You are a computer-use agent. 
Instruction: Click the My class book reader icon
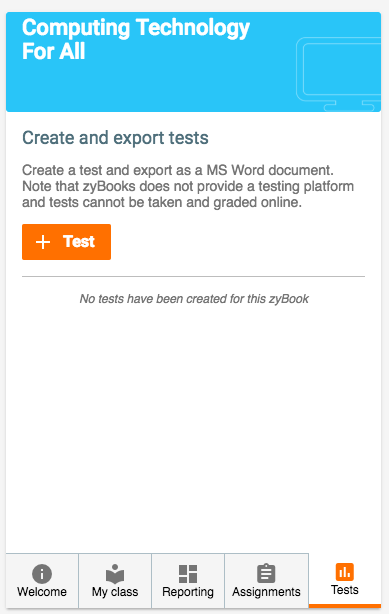tap(115, 574)
